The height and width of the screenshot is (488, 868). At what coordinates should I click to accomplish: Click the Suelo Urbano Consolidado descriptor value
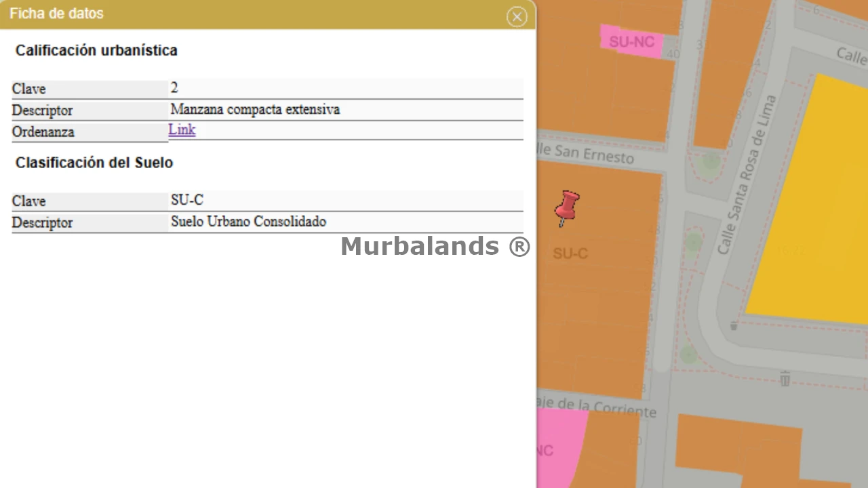tap(248, 222)
